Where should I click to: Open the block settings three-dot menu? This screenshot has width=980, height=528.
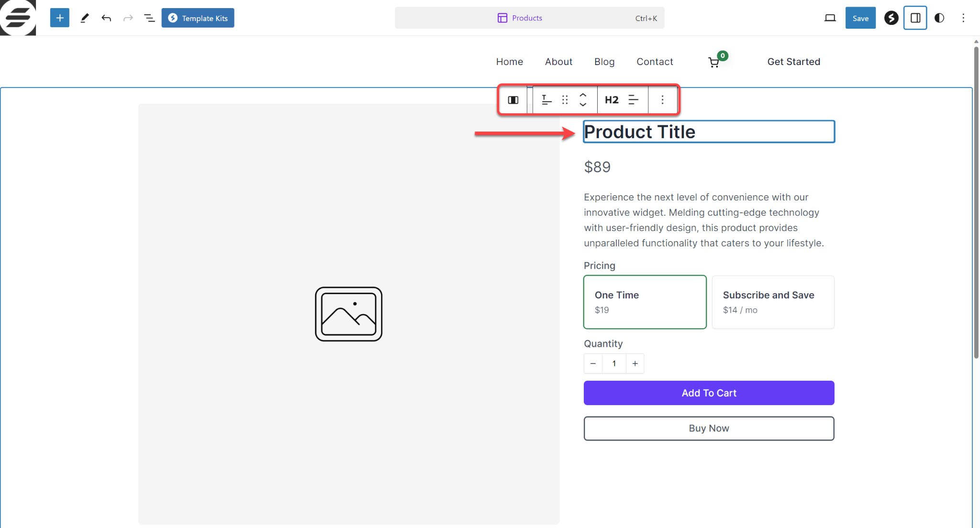coord(662,99)
